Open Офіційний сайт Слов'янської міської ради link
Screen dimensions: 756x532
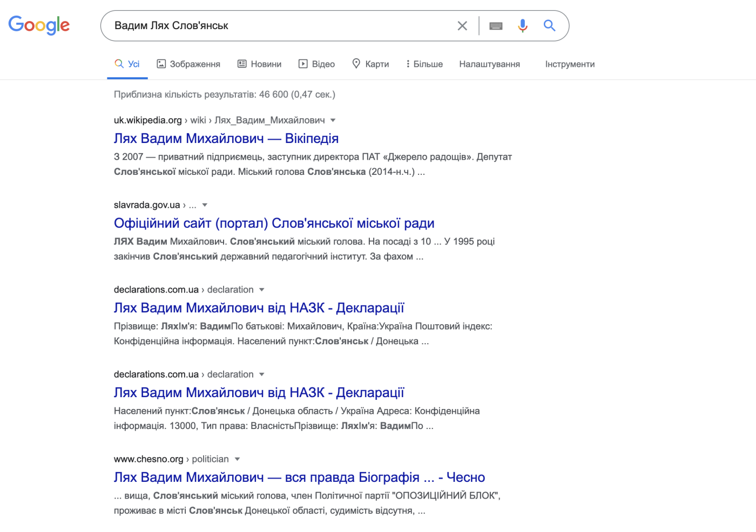274,223
